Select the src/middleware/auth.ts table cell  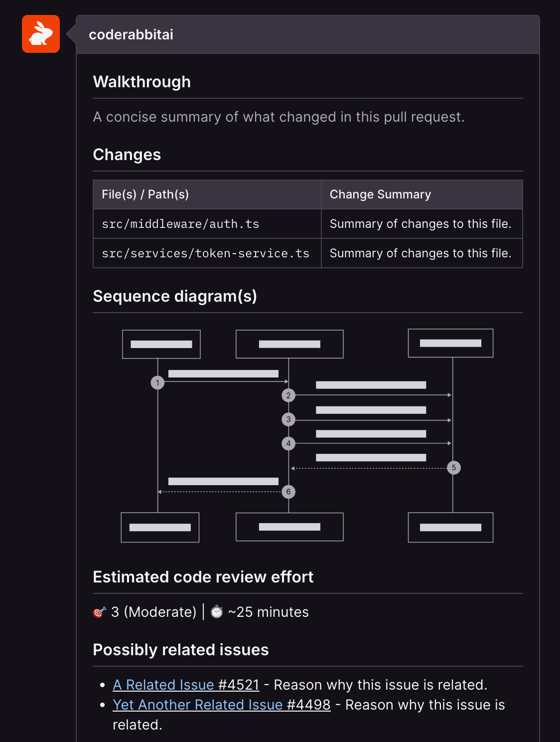pos(180,224)
